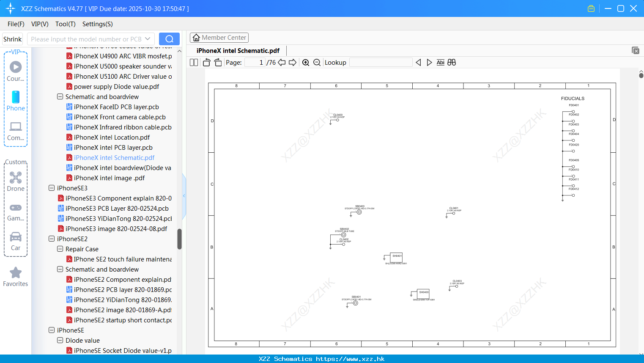
Task: Select the Game console category icon
Action: click(16, 212)
